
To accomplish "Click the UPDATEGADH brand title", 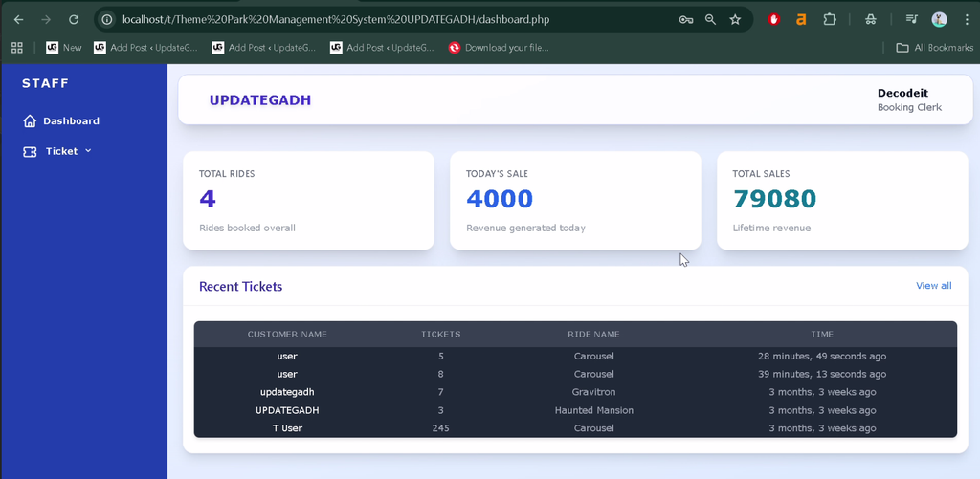I will pos(260,100).
